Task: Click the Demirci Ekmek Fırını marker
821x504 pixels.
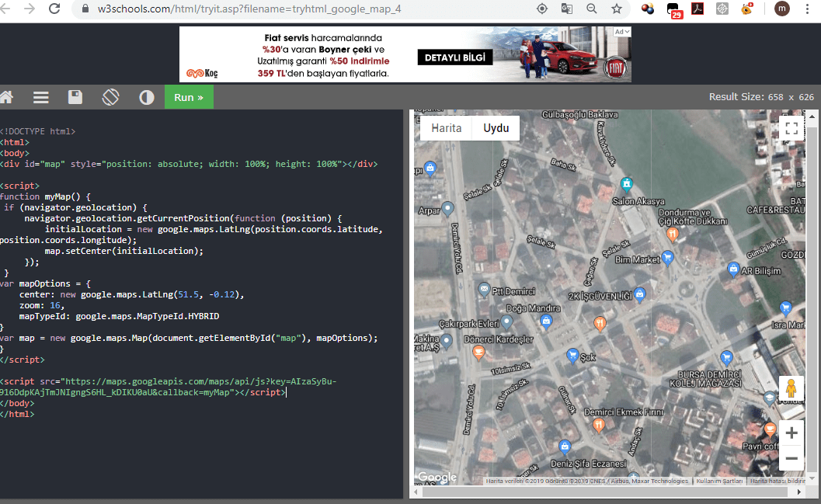Action: point(599,426)
